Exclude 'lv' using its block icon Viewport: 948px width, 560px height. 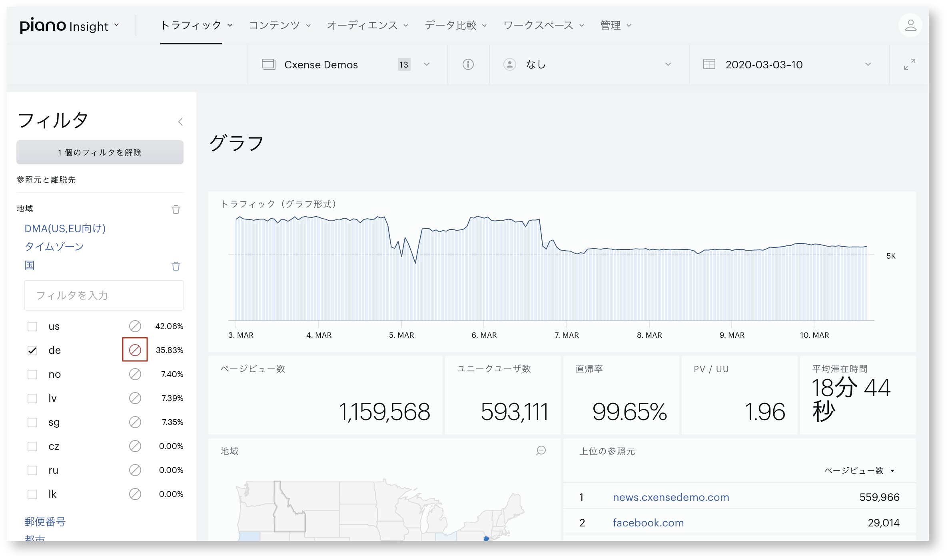[x=135, y=398]
